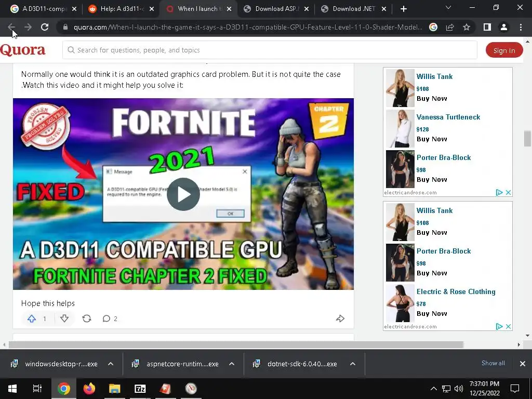
Task: Downvote the answer
Action: pyautogui.click(x=64, y=318)
